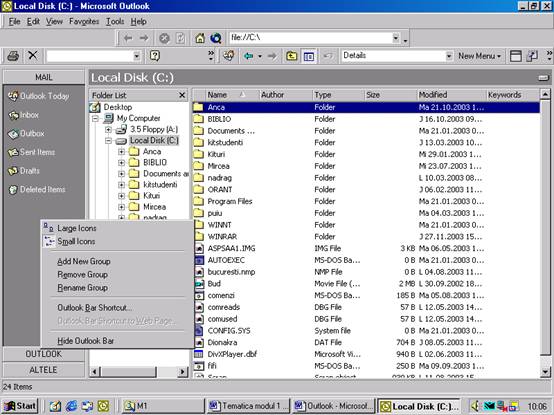Collapse the My Computer tree node
Viewport: 554px width, 415px height.
click(95, 118)
